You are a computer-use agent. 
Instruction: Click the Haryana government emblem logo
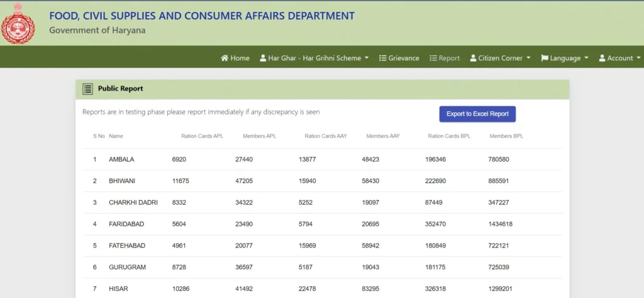coord(18,23)
